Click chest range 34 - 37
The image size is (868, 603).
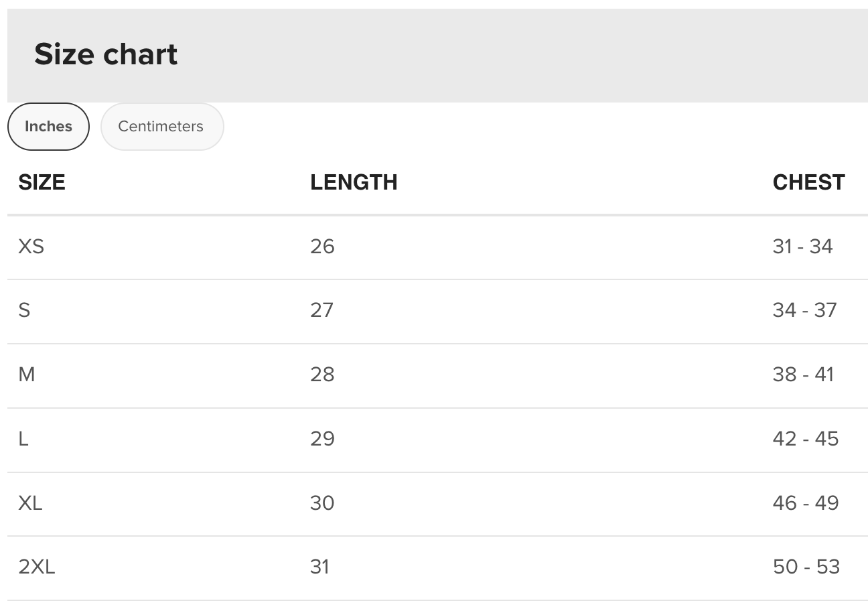tap(804, 310)
